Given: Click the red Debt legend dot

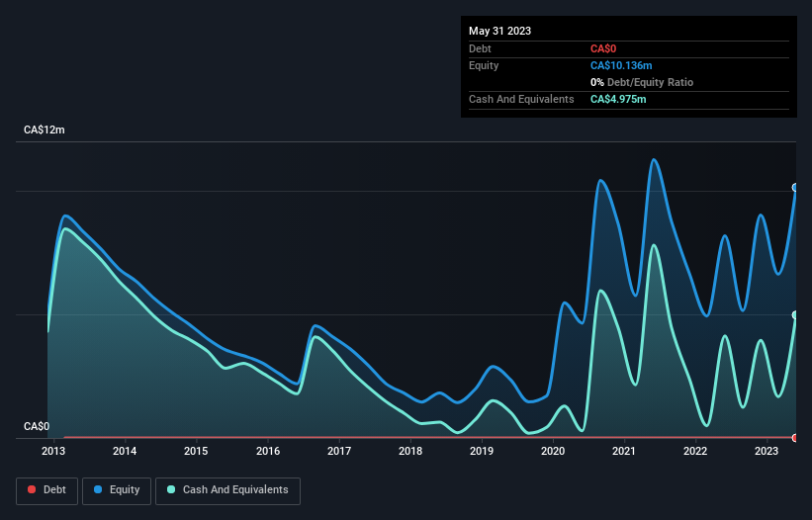Looking at the screenshot, I should [32, 489].
